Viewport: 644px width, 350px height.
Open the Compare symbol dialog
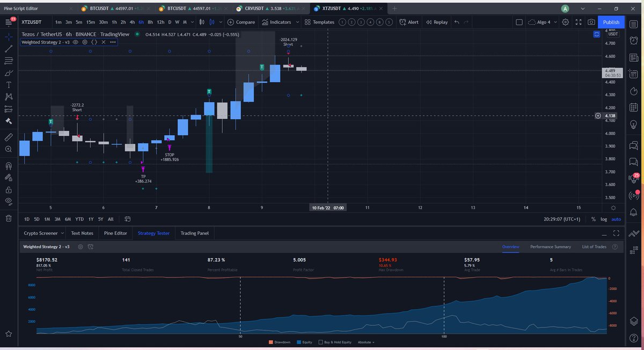[x=241, y=22]
